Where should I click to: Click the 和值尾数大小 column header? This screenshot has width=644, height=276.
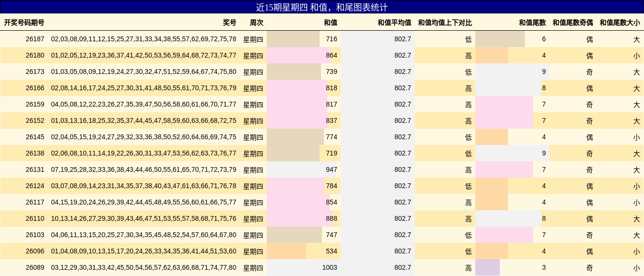point(620,23)
